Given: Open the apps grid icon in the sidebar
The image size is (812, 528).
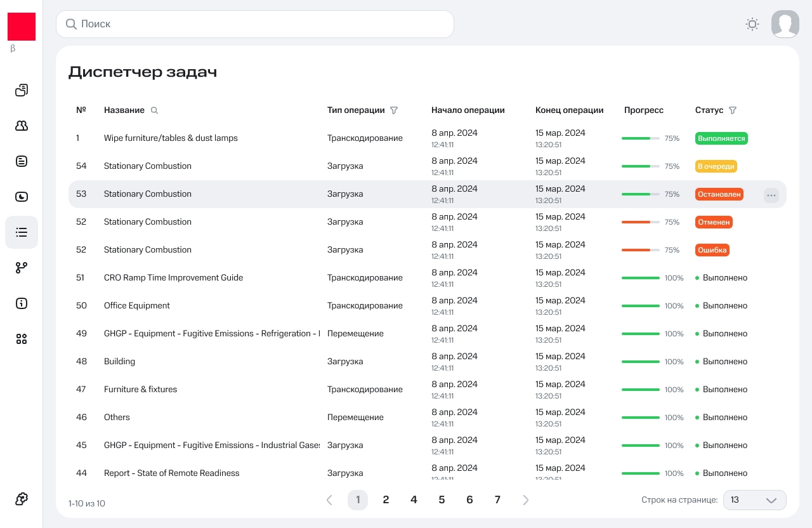Looking at the screenshot, I should 22,339.
